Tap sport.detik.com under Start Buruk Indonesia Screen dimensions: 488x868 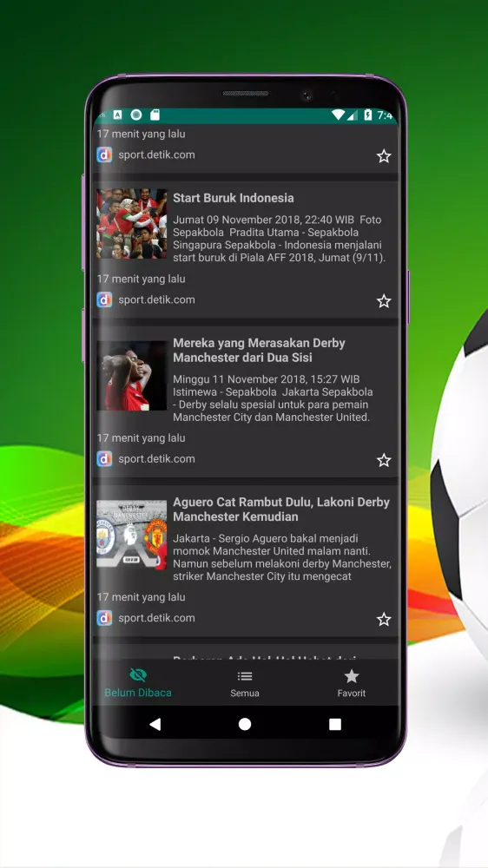(x=157, y=300)
